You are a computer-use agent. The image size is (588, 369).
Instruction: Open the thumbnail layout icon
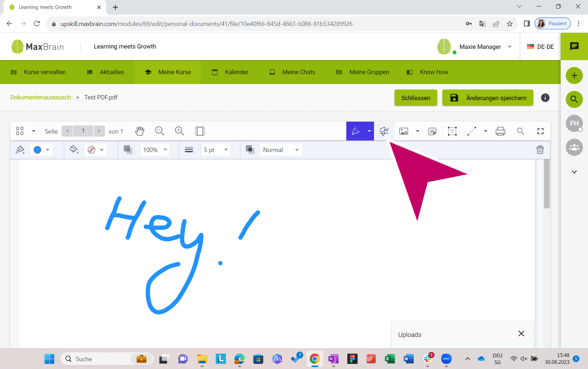[x=20, y=131]
